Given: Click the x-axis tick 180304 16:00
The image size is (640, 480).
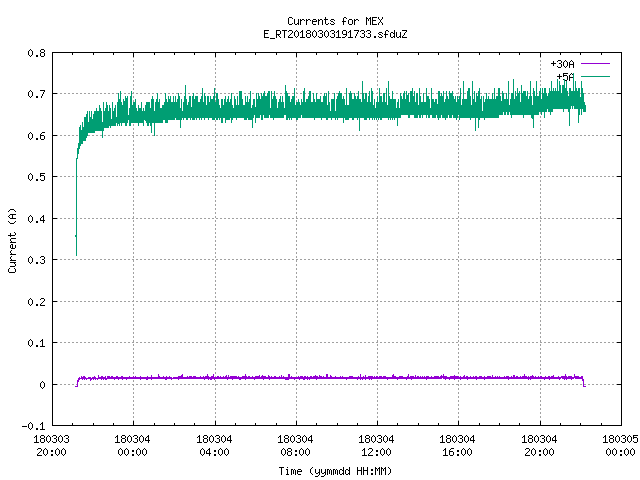Looking at the screenshot, I should click(x=458, y=446).
